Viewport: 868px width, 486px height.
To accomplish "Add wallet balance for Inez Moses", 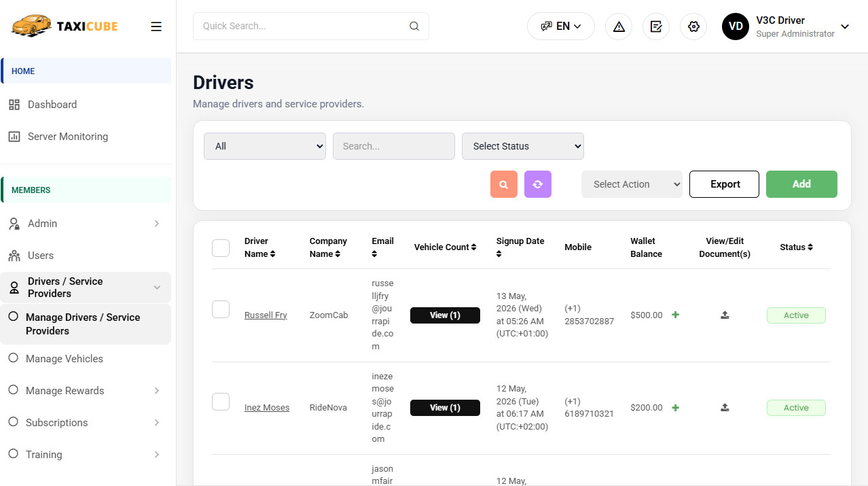I will tap(675, 407).
